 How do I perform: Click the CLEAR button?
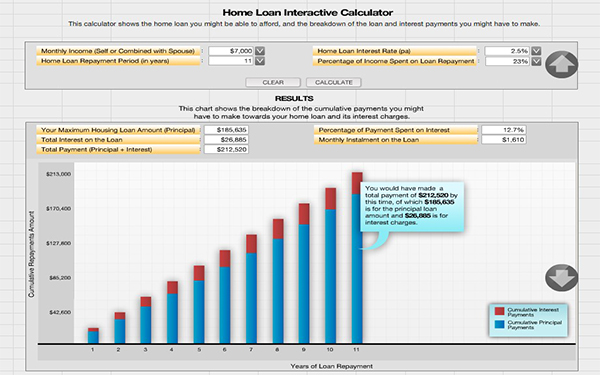point(273,82)
